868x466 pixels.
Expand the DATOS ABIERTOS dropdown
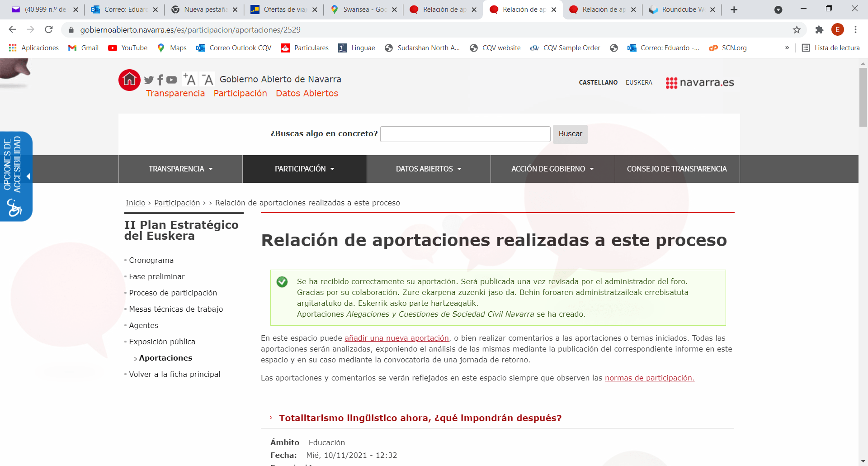point(428,169)
